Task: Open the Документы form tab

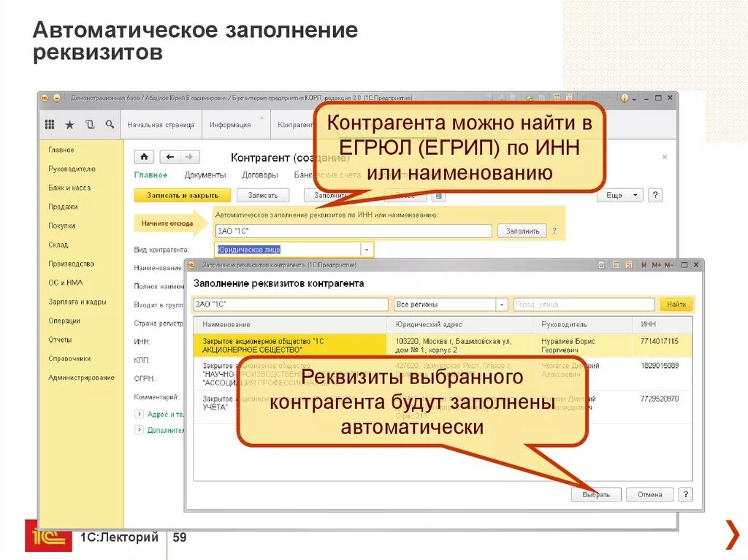Action: tap(205, 175)
